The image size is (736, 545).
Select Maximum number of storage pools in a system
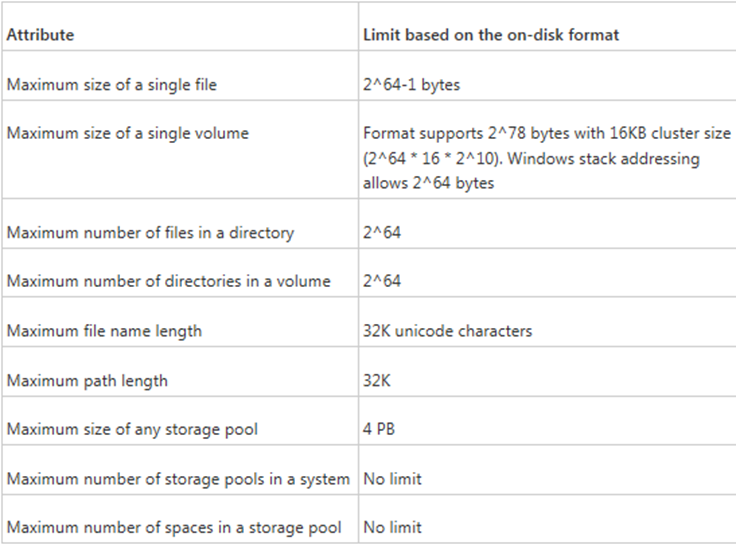click(x=178, y=479)
